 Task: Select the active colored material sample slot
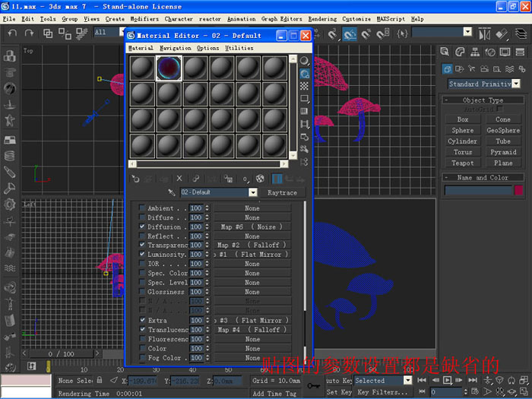coord(169,68)
